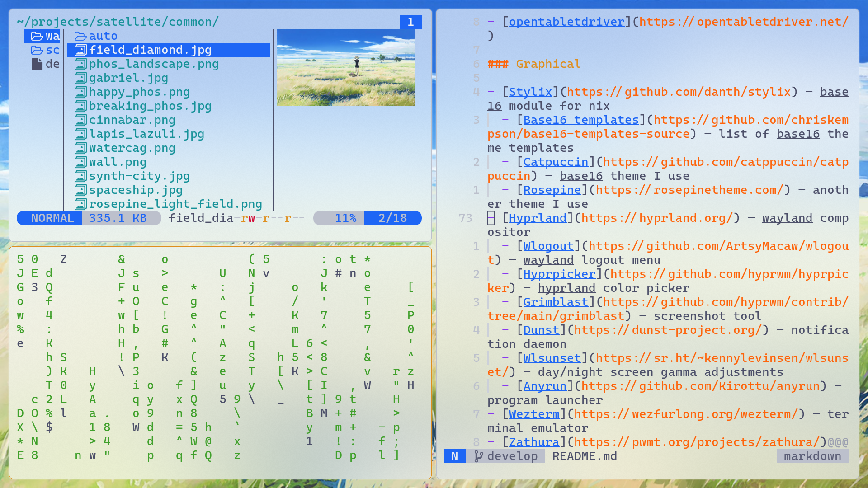
Task: Open the Wlsunset link in README
Action: (552, 358)
